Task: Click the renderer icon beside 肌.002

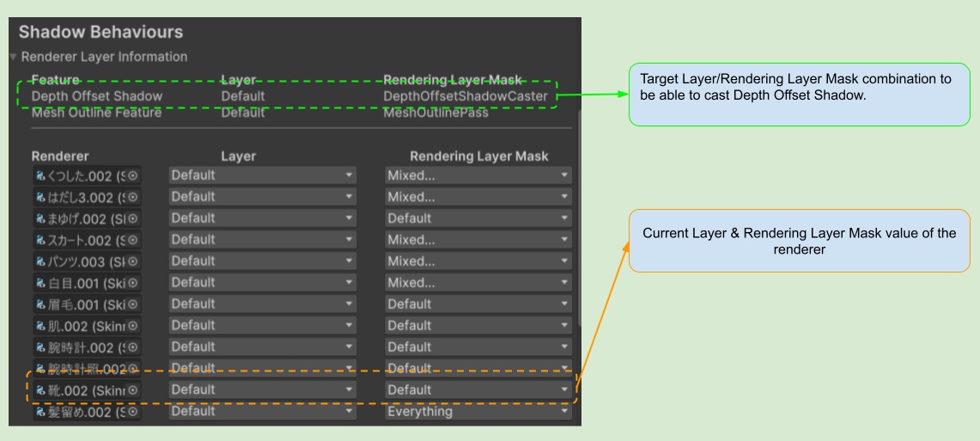Action: (x=39, y=326)
